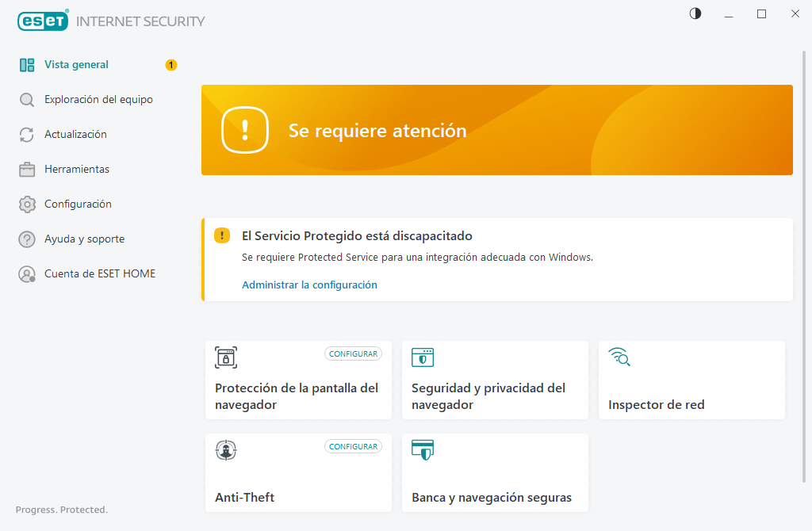
Task: Click the Ayuda y soporte question icon
Action: [27, 239]
